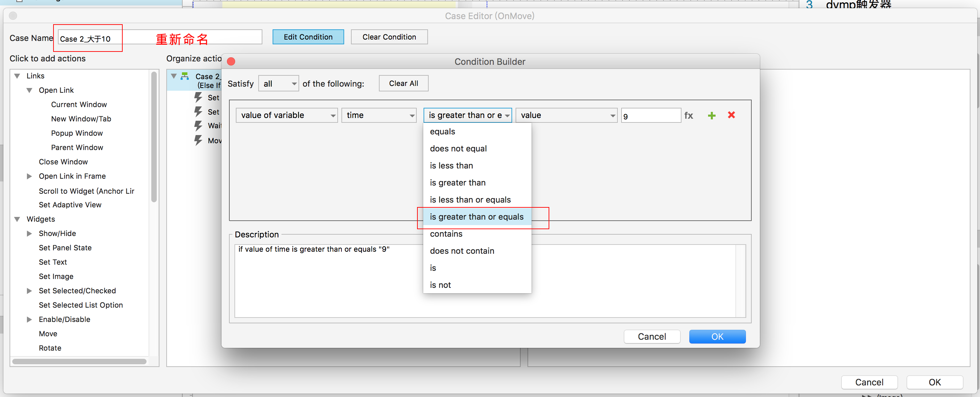Close the Condition Builder via red dot
This screenshot has width=980, height=397.
(x=231, y=62)
